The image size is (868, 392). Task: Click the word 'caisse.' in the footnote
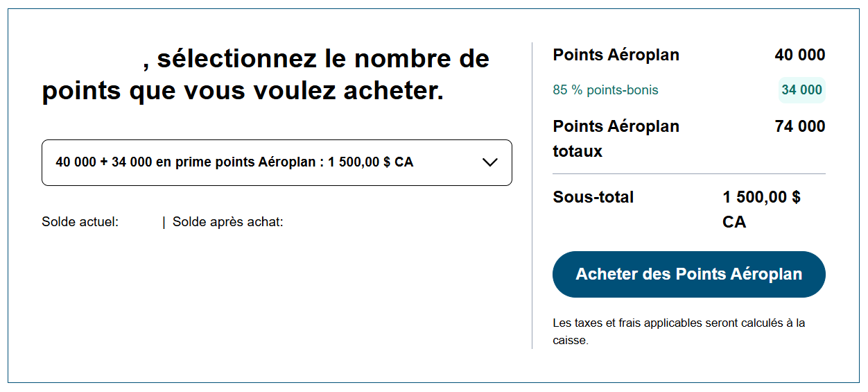click(570, 341)
